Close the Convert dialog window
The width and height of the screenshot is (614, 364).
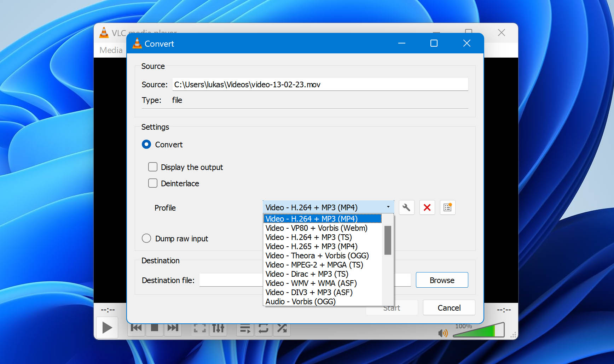(467, 43)
